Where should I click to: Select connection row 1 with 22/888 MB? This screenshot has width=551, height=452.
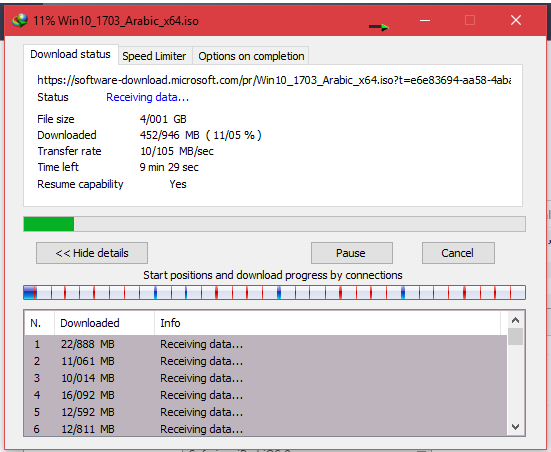pos(266,344)
